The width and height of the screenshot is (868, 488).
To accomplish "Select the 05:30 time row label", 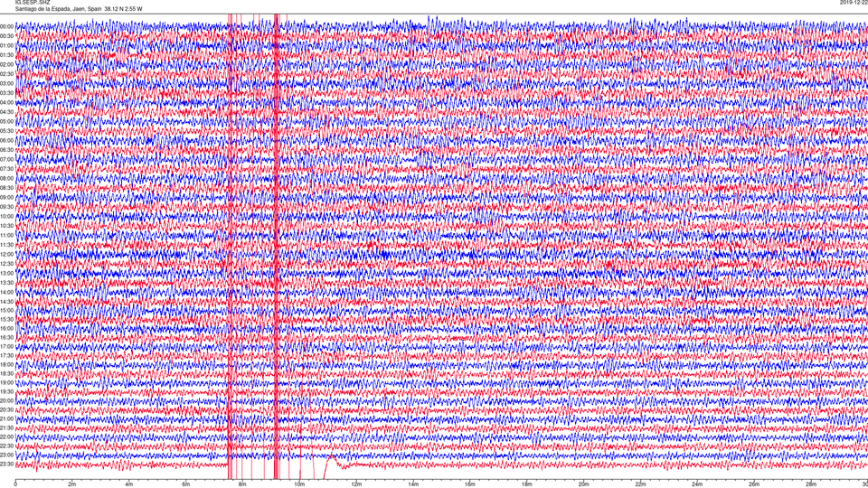I will point(7,130).
